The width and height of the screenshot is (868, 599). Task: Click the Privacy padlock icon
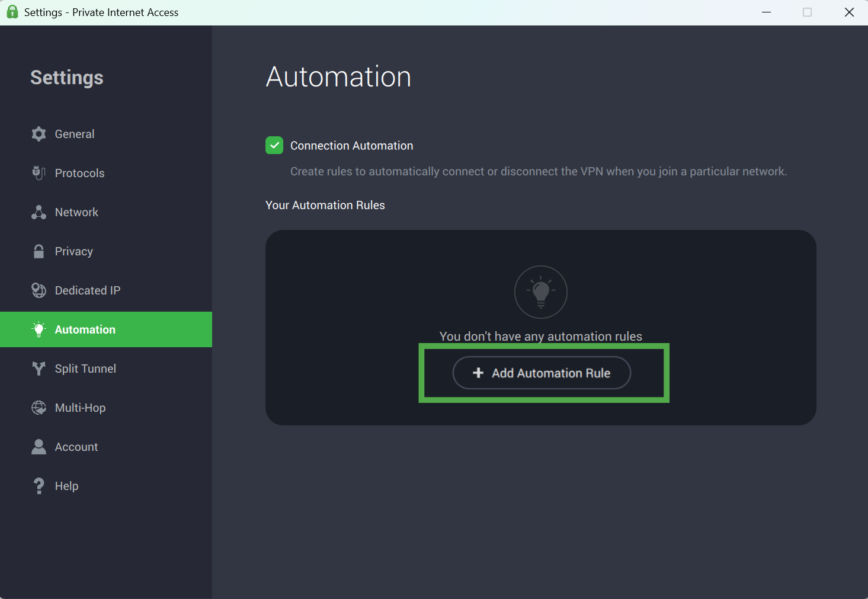[x=39, y=251]
